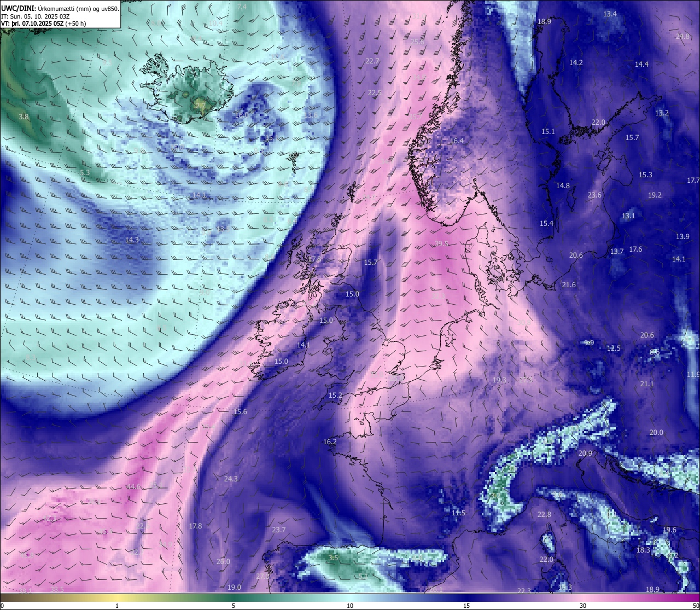Click the 19.0 value at the bottom
Screen dimensions: 700x610
pyautogui.click(x=234, y=587)
